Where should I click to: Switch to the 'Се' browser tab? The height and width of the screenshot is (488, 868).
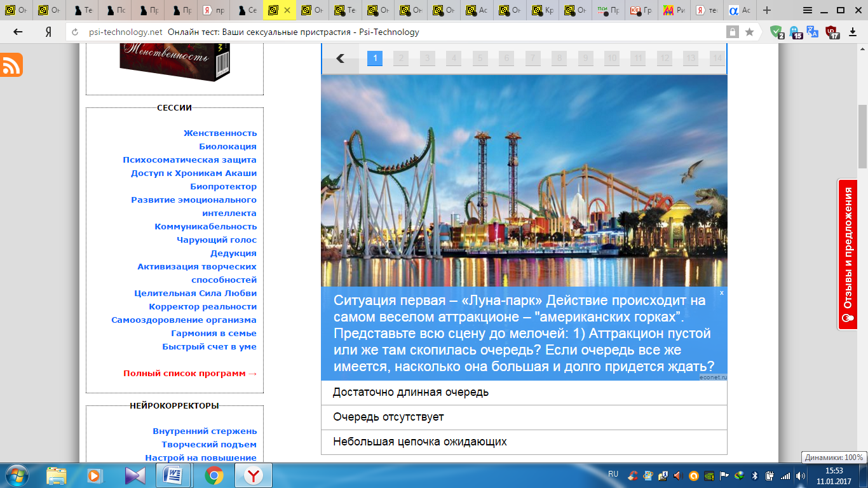click(247, 10)
